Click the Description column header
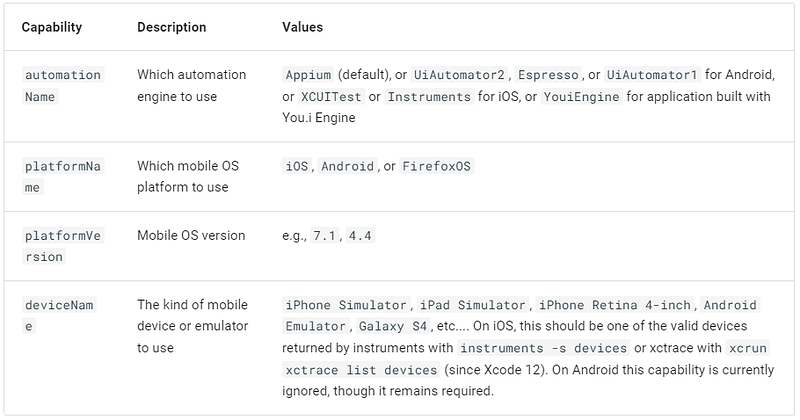 pyautogui.click(x=171, y=27)
